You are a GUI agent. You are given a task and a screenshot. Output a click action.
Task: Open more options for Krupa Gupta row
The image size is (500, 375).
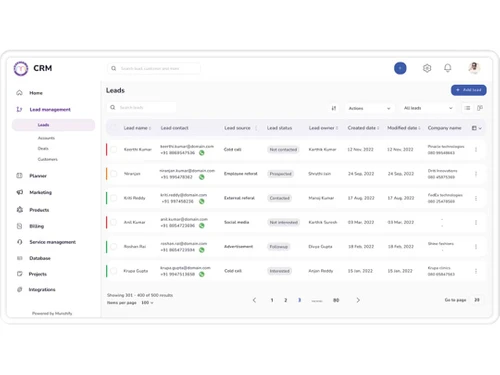tap(476, 271)
